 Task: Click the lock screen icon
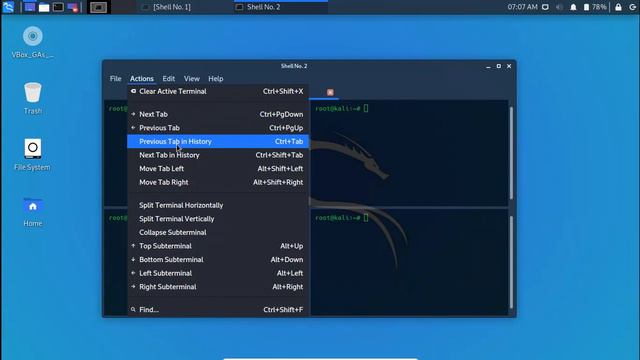618,7
